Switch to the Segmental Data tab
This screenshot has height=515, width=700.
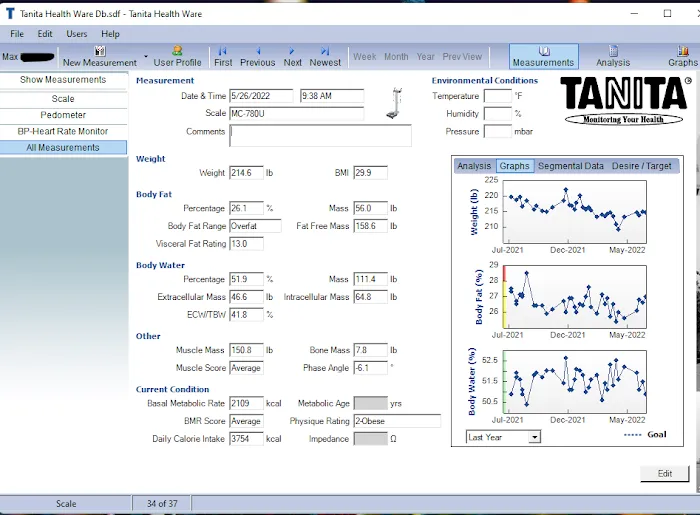pyautogui.click(x=570, y=166)
